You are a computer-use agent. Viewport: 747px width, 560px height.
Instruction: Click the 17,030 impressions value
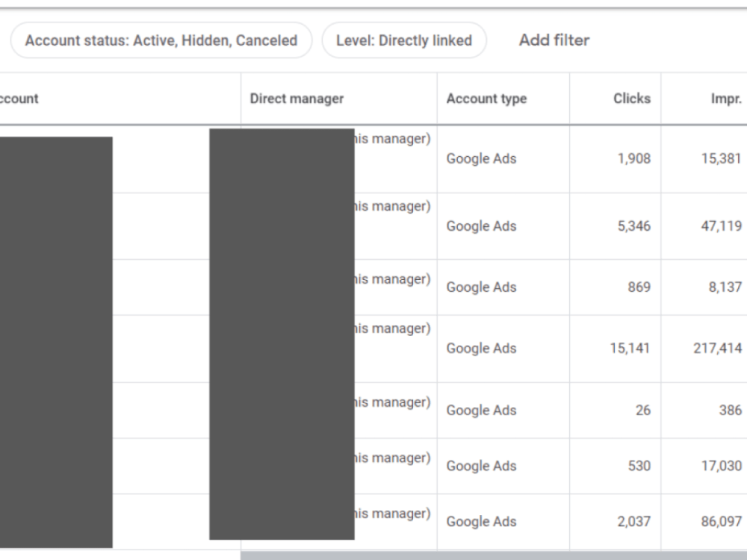[x=722, y=466]
